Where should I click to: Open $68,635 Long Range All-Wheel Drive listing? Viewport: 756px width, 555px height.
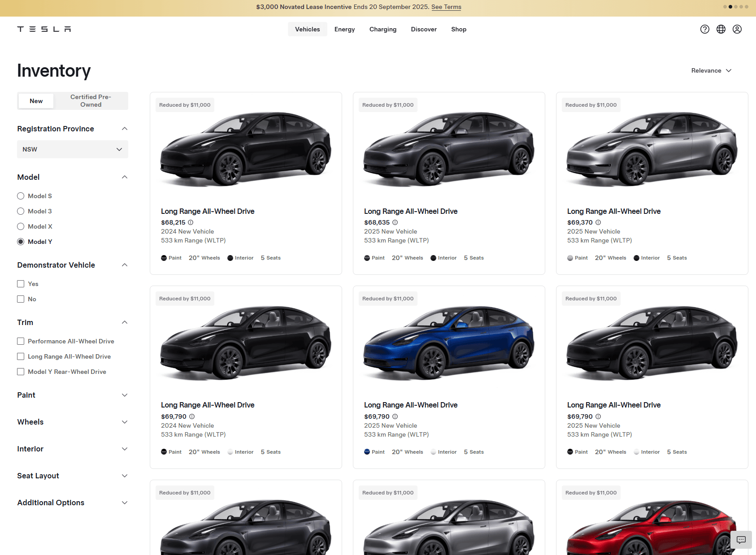pos(411,211)
